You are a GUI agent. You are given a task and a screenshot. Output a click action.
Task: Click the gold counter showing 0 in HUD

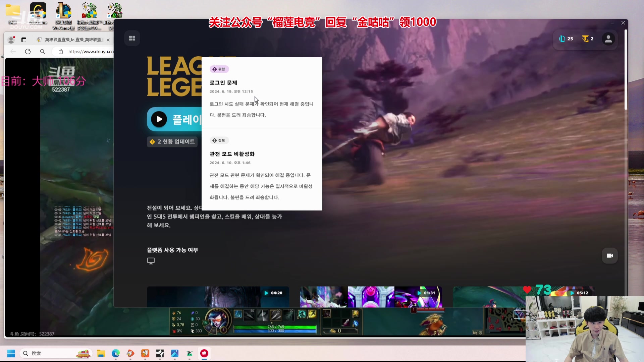tap(339, 331)
